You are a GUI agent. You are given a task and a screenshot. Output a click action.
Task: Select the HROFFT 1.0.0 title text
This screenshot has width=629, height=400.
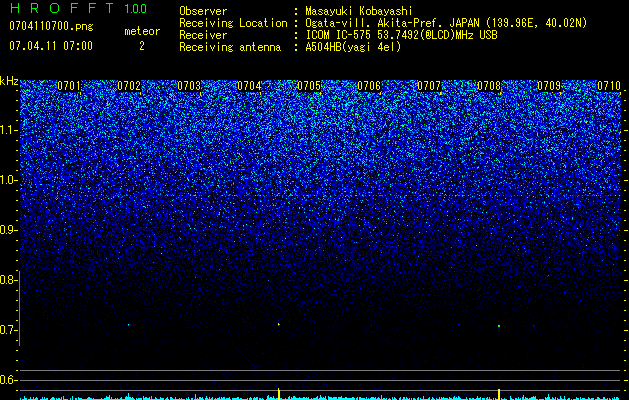click(x=78, y=8)
